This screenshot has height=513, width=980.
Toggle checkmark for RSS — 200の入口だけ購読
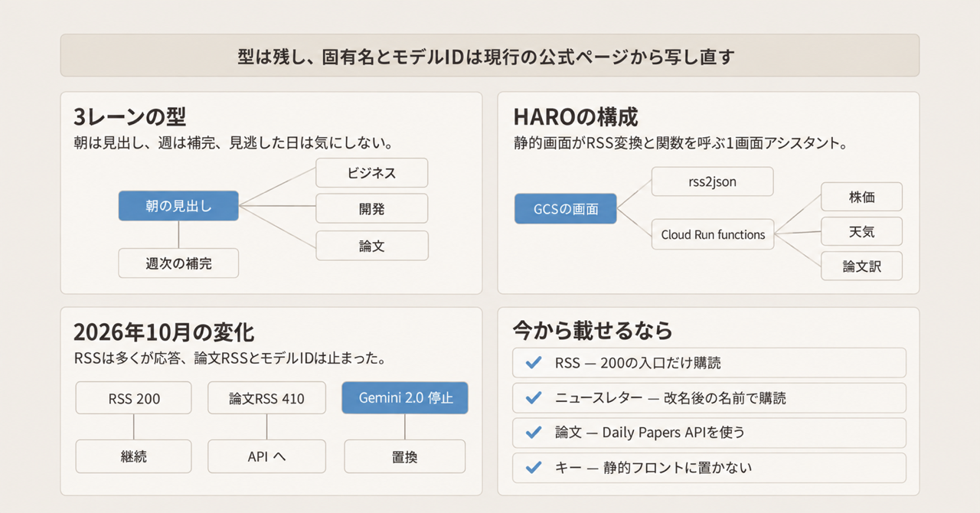pyautogui.click(x=534, y=363)
